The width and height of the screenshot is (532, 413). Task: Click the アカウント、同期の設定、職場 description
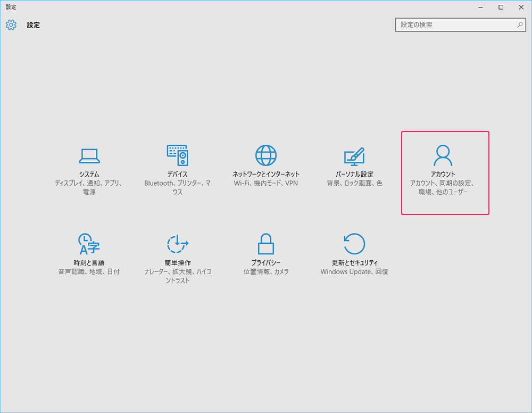[443, 187]
